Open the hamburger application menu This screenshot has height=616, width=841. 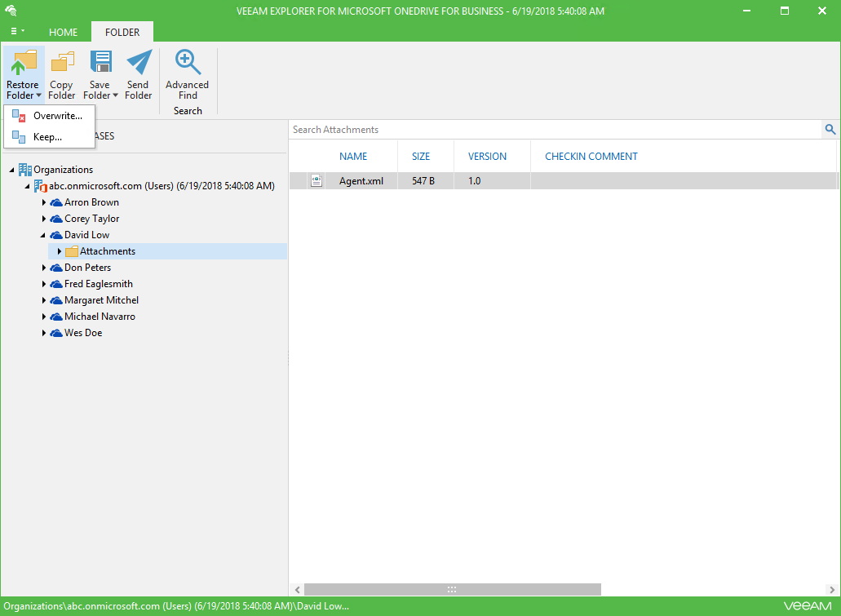click(17, 31)
